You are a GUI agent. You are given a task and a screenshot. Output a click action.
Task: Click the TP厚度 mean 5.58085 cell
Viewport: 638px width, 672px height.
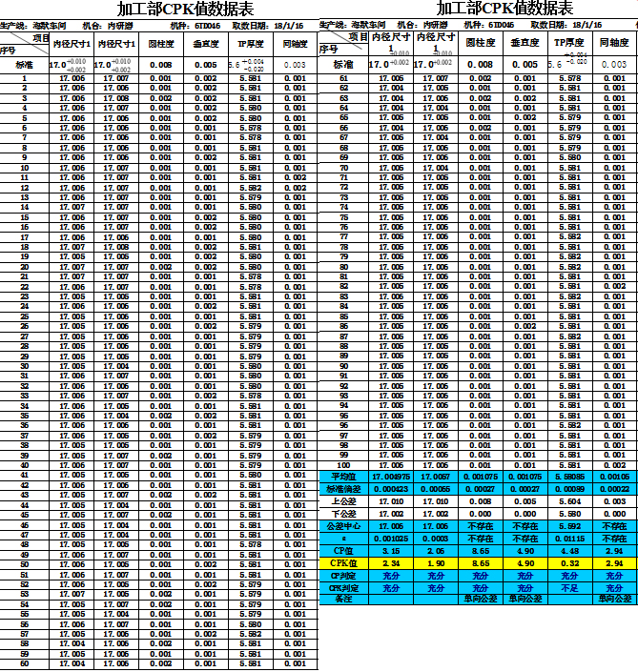coord(570,476)
